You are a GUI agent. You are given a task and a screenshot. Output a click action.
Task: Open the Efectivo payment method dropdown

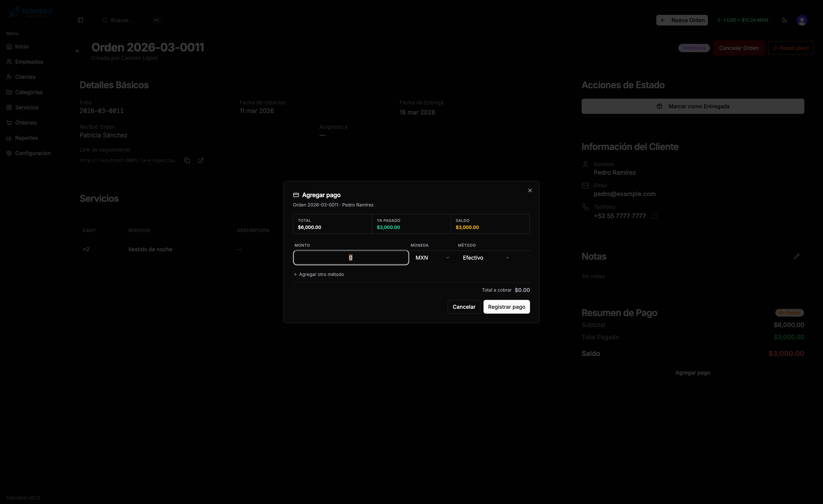point(486,258)
